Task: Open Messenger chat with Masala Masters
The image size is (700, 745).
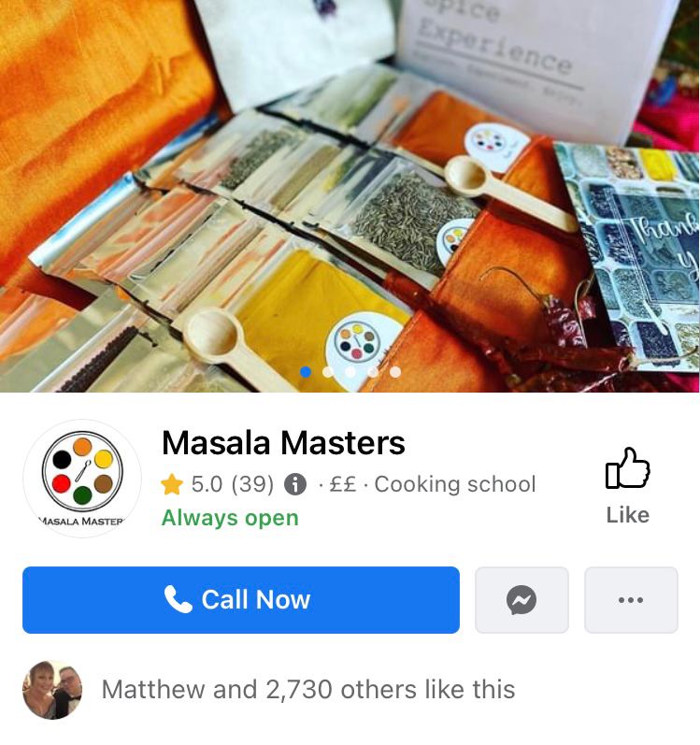Action: (521, 600)
